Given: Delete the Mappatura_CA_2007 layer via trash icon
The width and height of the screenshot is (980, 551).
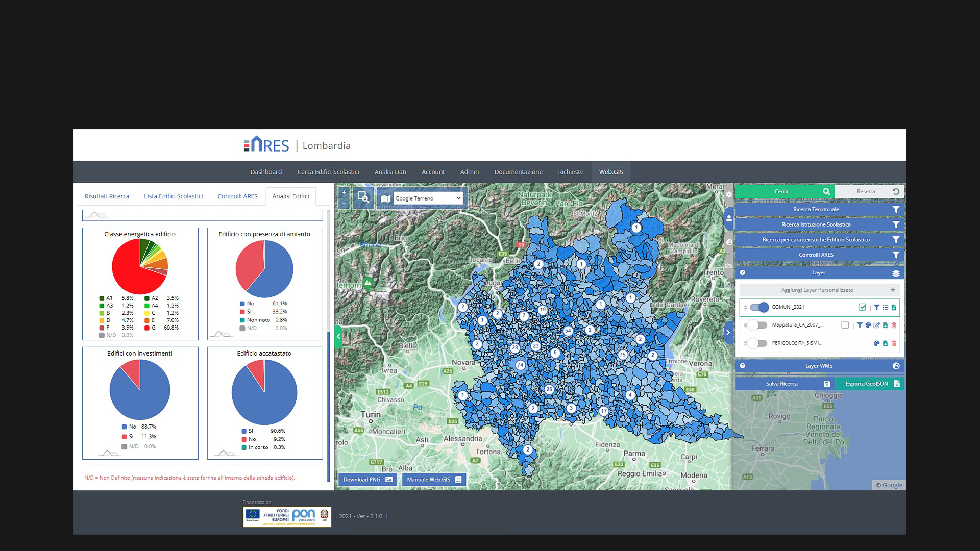Looking at the screenshot, I should [894, 325].
